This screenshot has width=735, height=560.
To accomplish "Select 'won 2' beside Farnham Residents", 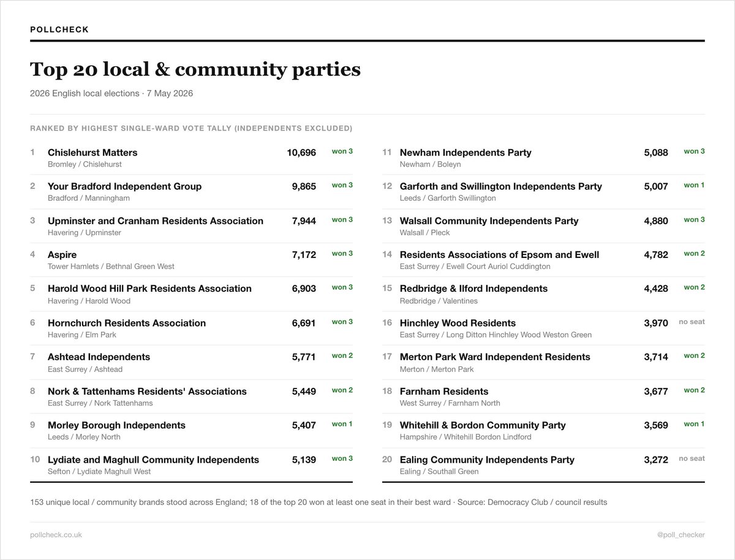I will (x=694, y=390).
